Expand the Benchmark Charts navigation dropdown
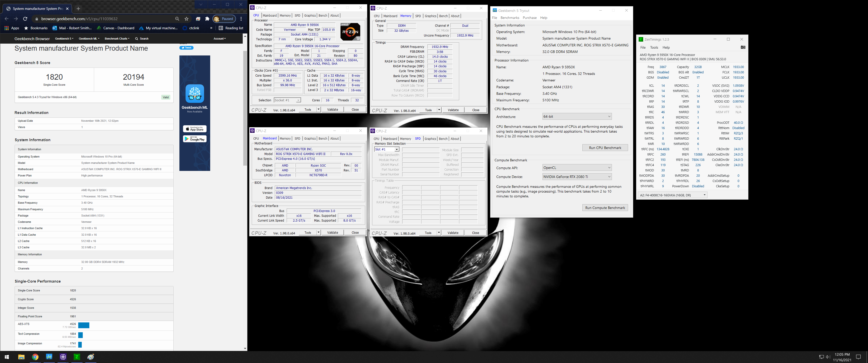Image resolution: width=868 pixels, height=363 pixels. (117, 39)
